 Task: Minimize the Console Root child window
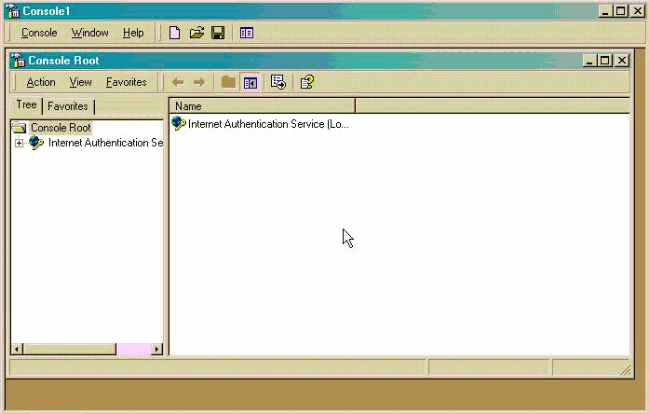[589, 61]
